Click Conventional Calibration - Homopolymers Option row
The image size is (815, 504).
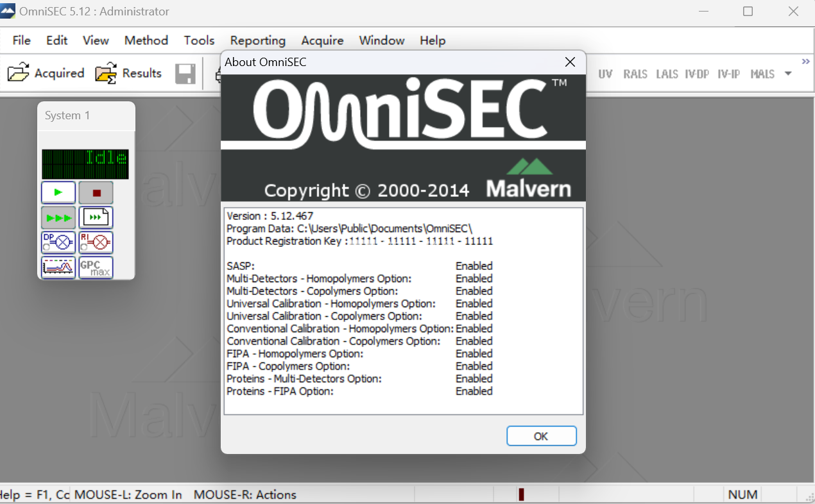pyautogui.click(x=359, y=328)
